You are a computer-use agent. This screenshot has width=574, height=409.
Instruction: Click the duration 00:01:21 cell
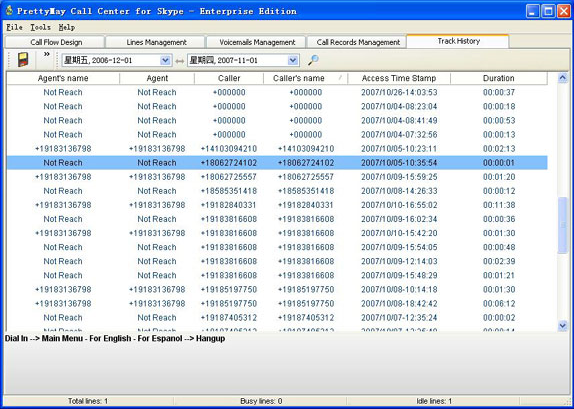tap(499, 275)
